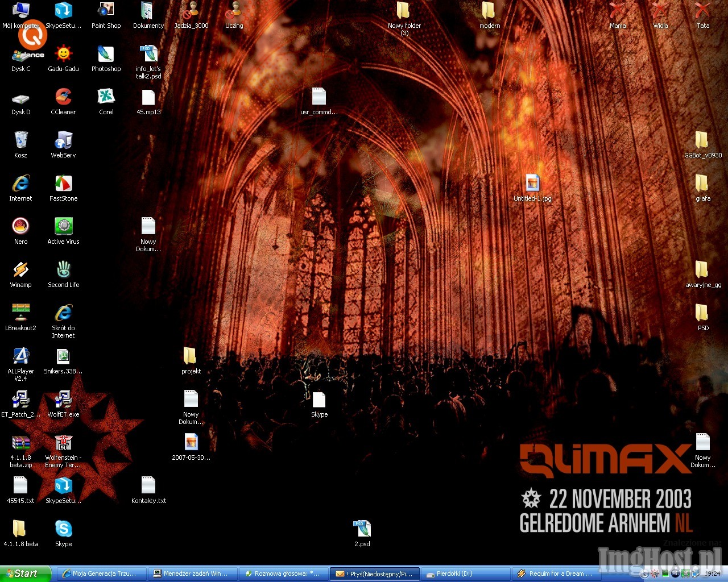Launch FastStone desktop shortcut
The height and width of the screenshot is (582, 728).
pyautogui.click(x=63, y=188)
